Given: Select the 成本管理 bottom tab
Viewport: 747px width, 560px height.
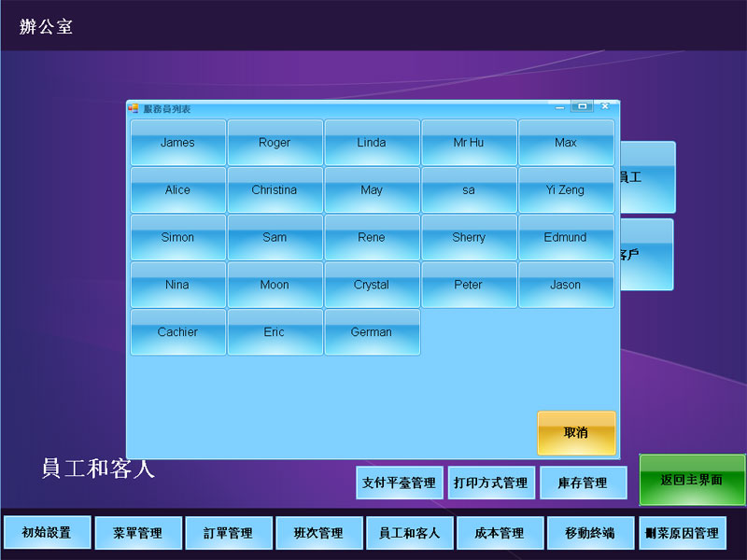Looking at the screenshot, I should [500, 533].
